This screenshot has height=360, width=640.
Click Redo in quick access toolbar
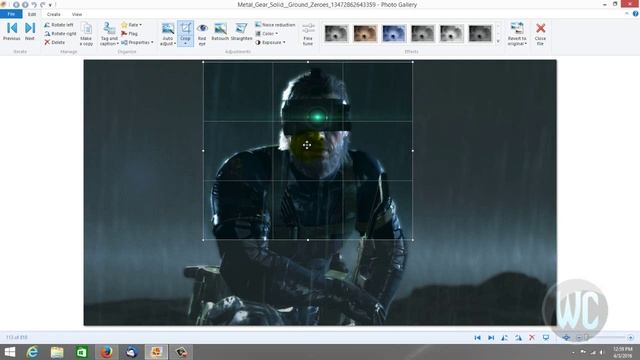(x=43, y=4)
